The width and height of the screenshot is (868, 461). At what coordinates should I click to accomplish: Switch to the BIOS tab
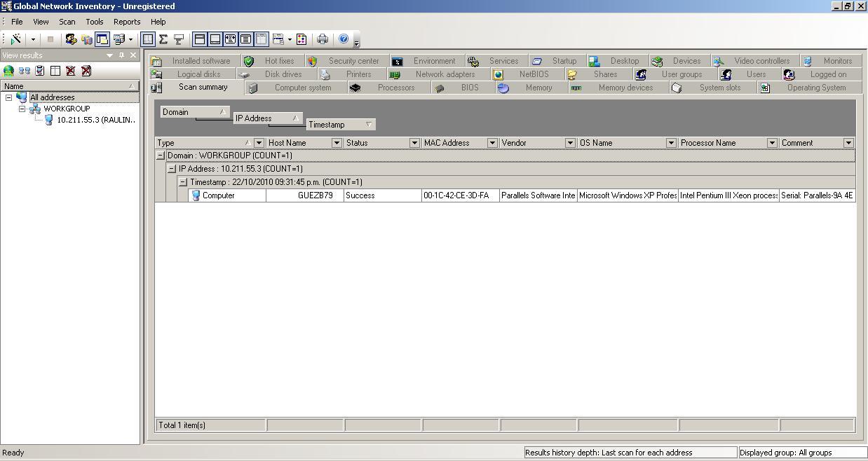[x=468, y=87]
